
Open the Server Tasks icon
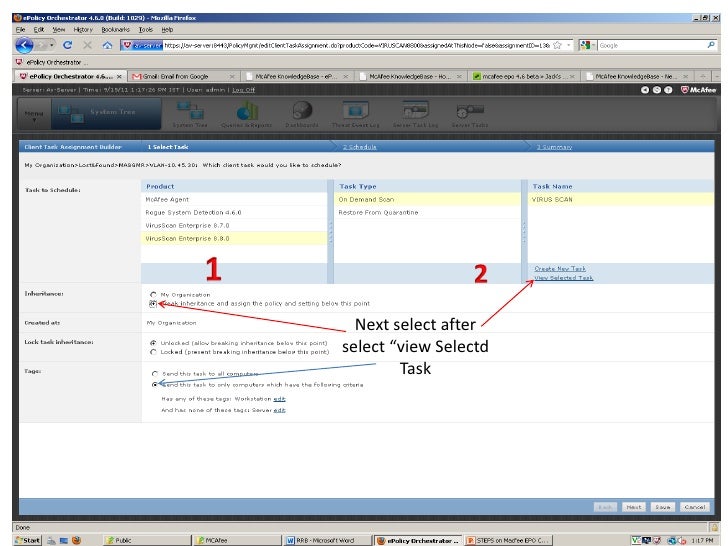click(470, 115)
